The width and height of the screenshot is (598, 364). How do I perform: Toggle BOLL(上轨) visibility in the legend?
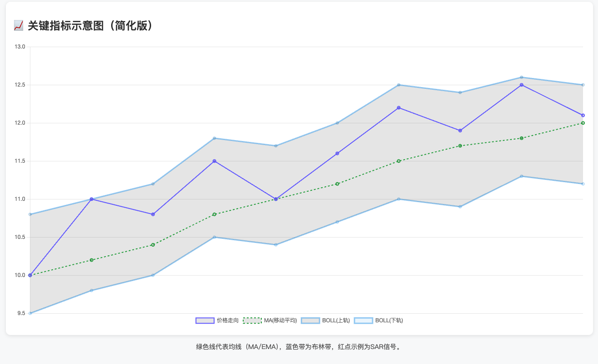336,320
